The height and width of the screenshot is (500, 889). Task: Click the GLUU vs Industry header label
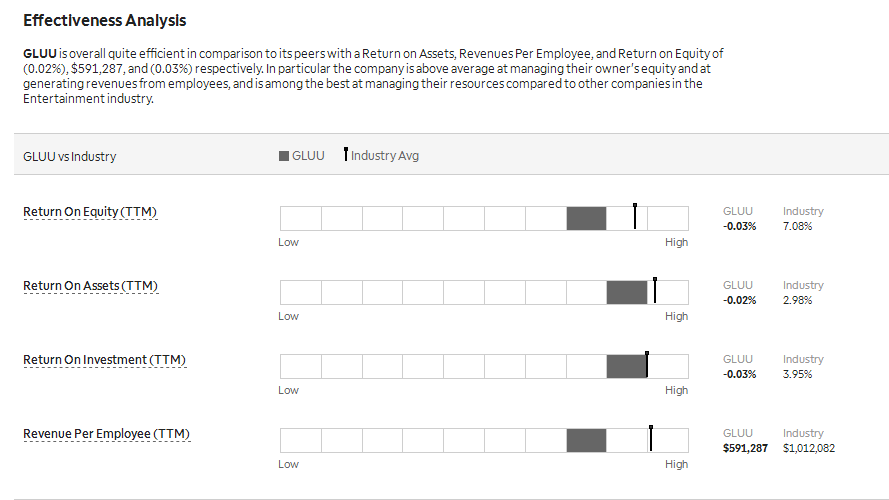point(70,156)
